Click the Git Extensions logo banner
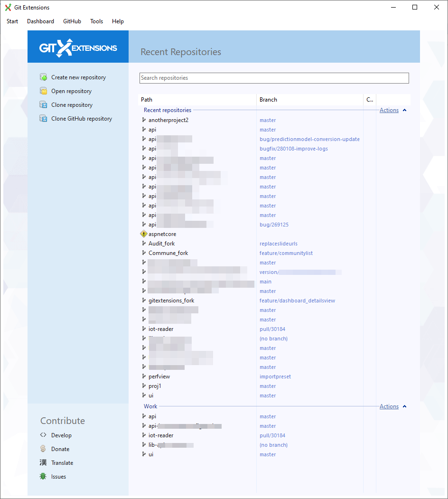Screen dimensions: 448x499 [78, 47]
